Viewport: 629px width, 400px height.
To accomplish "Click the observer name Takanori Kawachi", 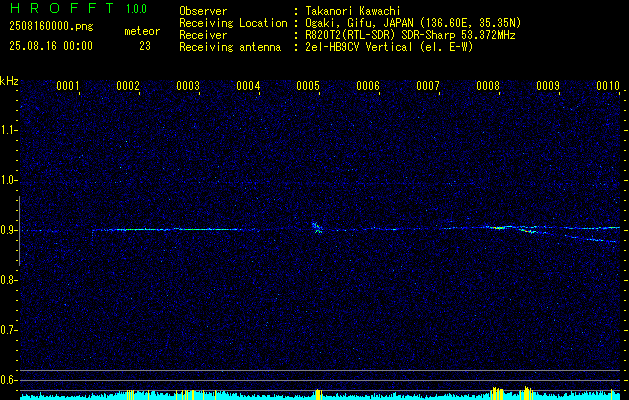I will [x=351, y=11].
